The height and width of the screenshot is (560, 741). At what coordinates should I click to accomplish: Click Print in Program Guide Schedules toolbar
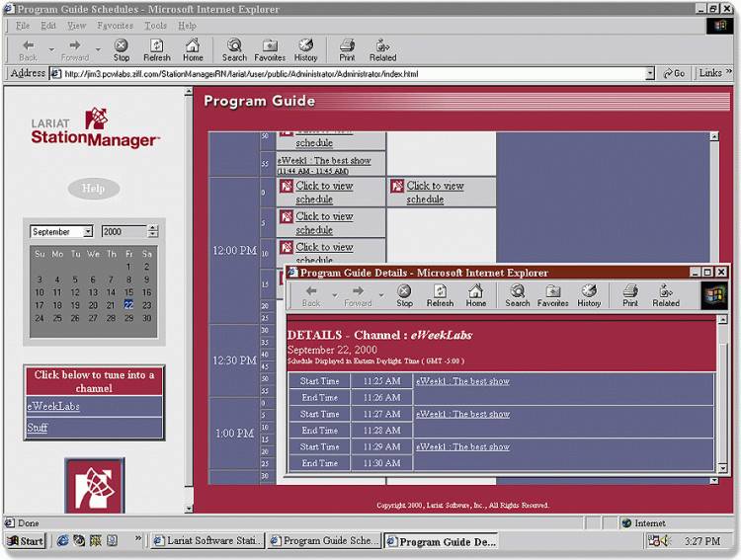coord(347,50)
